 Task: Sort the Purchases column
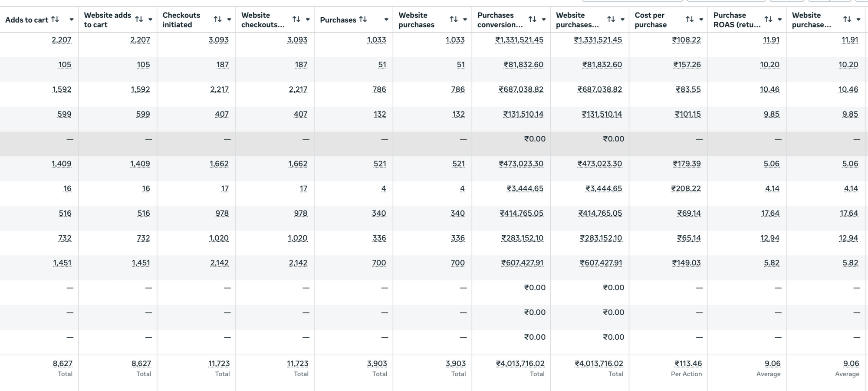click(x=363, y=20)
